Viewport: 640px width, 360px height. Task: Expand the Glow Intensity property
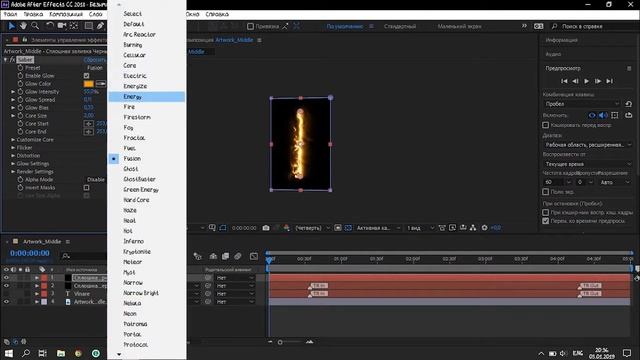[x=13, y=92]
